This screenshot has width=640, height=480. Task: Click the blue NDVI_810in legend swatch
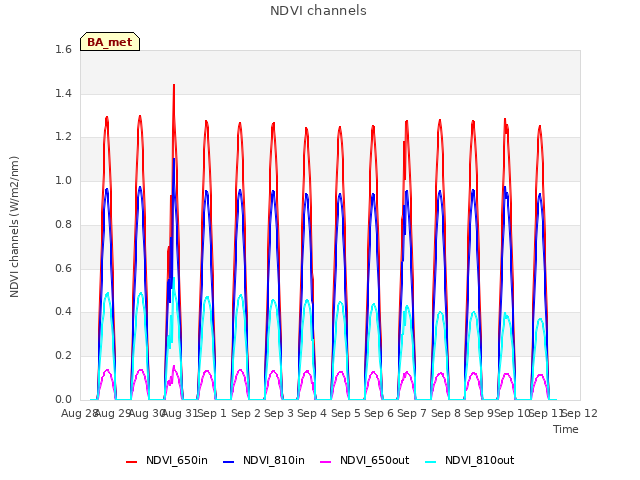point(229,462)
